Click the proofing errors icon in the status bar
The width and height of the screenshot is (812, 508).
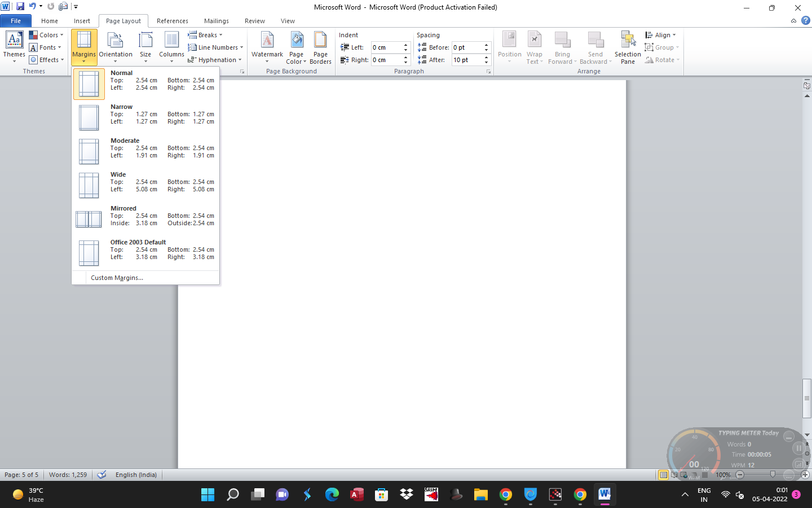(x=101, y=475)
